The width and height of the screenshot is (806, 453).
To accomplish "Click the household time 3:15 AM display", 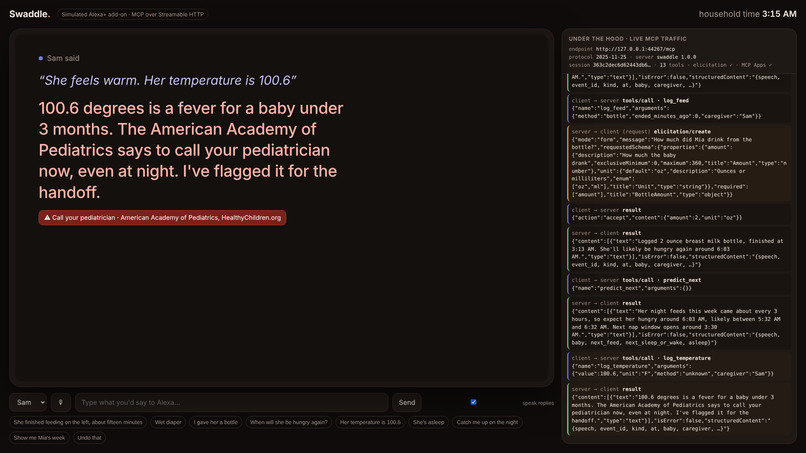I will click(747, 14).
